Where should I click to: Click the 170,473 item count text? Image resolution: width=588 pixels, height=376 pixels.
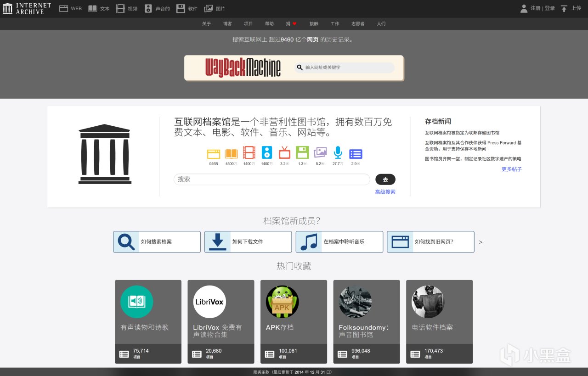click(x=434, y=351)
